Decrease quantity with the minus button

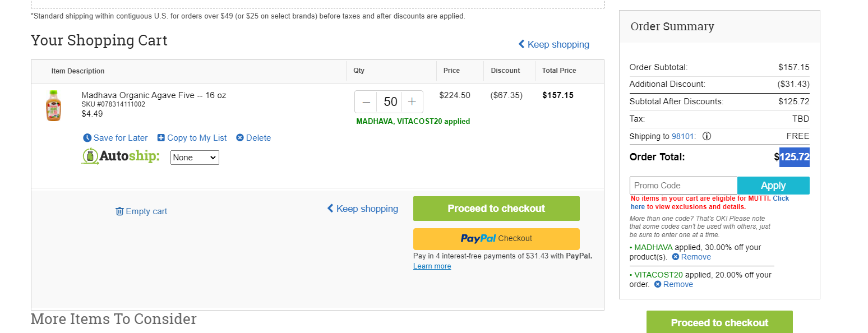pos(366,101)
